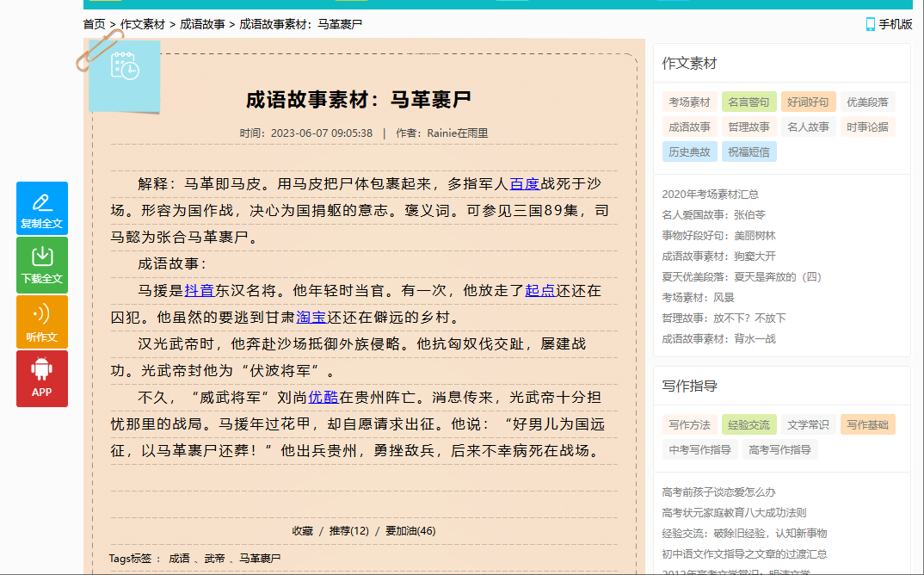The height and width of the screenshot is (575, 924).
Task: Select 优美段落 category tag
Action: 867,102
